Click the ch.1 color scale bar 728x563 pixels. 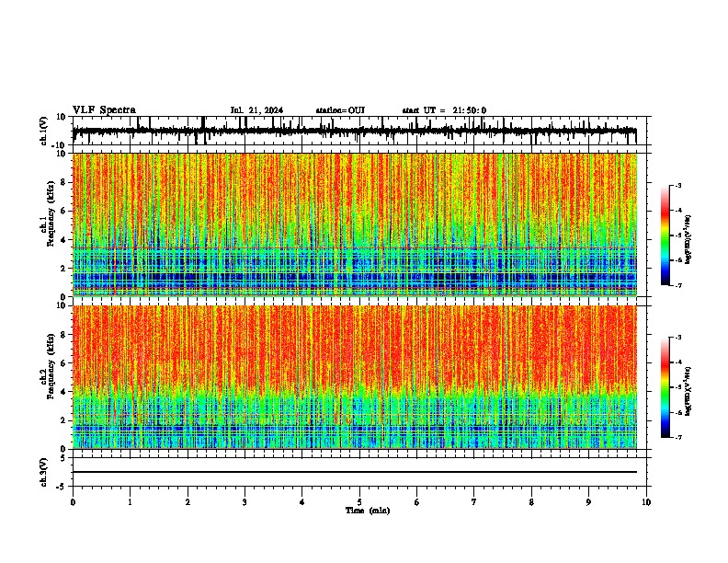[x=665, y=236]
